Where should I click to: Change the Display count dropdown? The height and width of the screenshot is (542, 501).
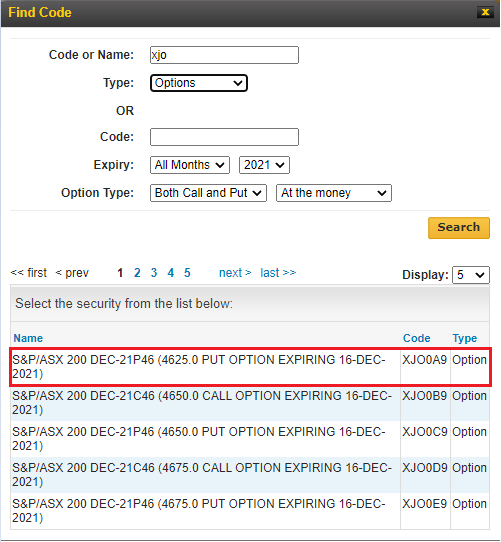(471, 275)
